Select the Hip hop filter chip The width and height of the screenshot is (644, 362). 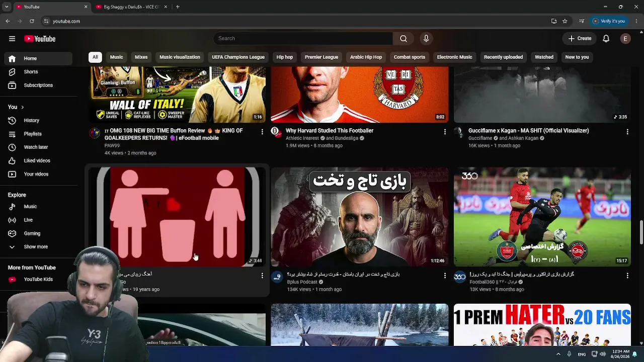point(285,57)
